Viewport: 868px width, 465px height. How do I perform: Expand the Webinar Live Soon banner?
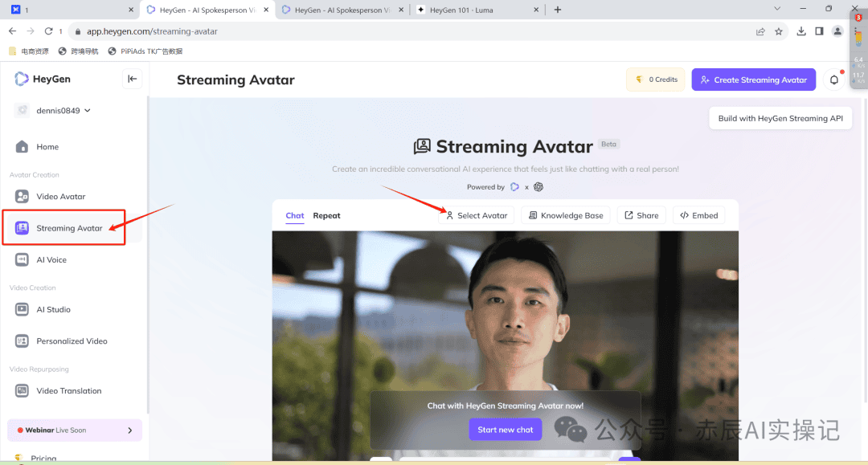[130, 430]
